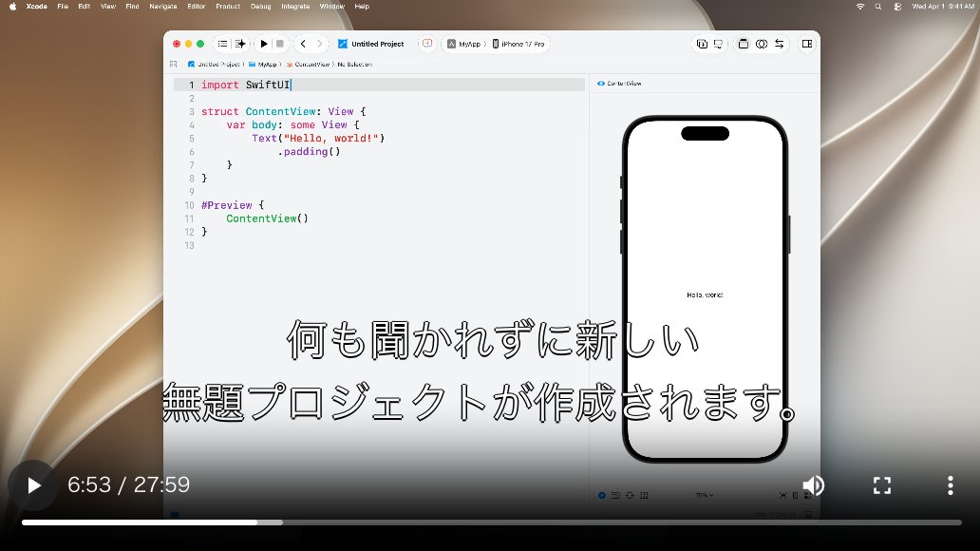Screen dimensions: 980x551
Task: Open the coding assistant sparkle button
Action: point(240,44)
